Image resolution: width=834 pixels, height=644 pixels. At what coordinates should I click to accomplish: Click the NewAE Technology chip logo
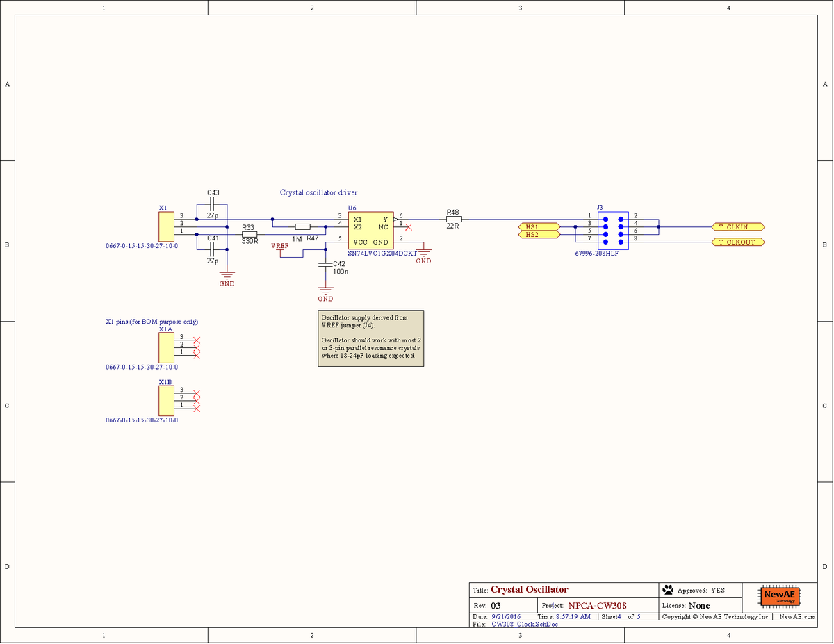tap(780, 597)
